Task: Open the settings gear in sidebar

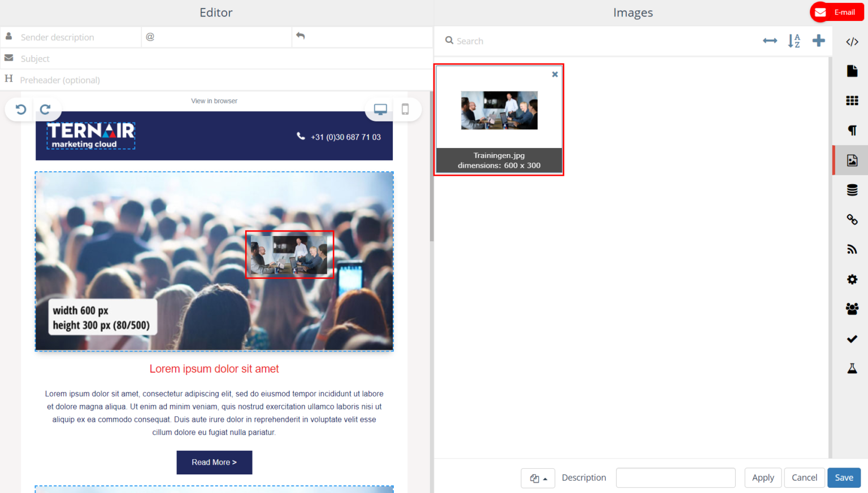Action: pos(852,280)
